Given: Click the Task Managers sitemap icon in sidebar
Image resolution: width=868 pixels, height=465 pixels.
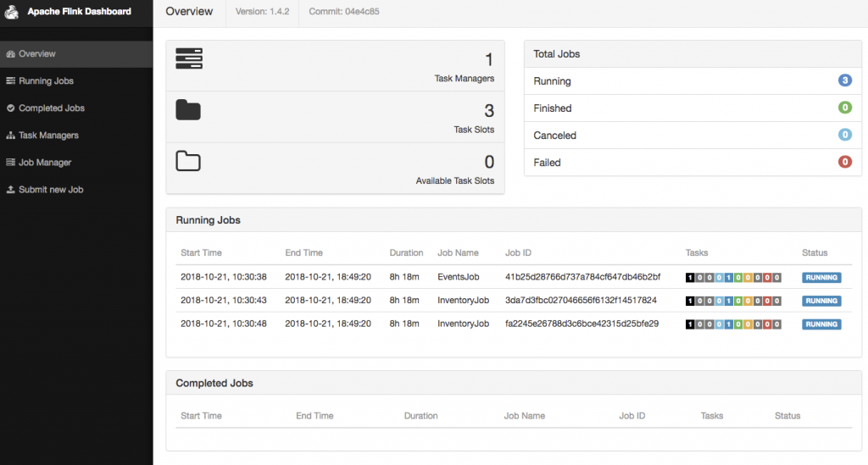Looking at the screenshot, I should (10, 136).
